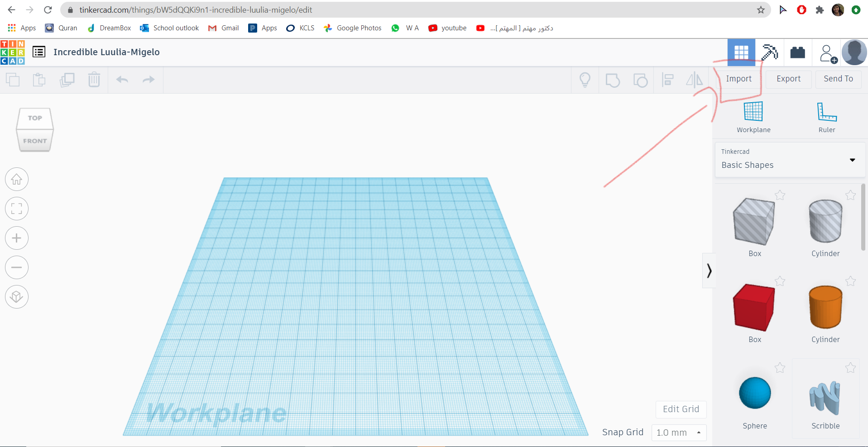
Task: Select the striped hole Cylinder shape
Action: 825,222
